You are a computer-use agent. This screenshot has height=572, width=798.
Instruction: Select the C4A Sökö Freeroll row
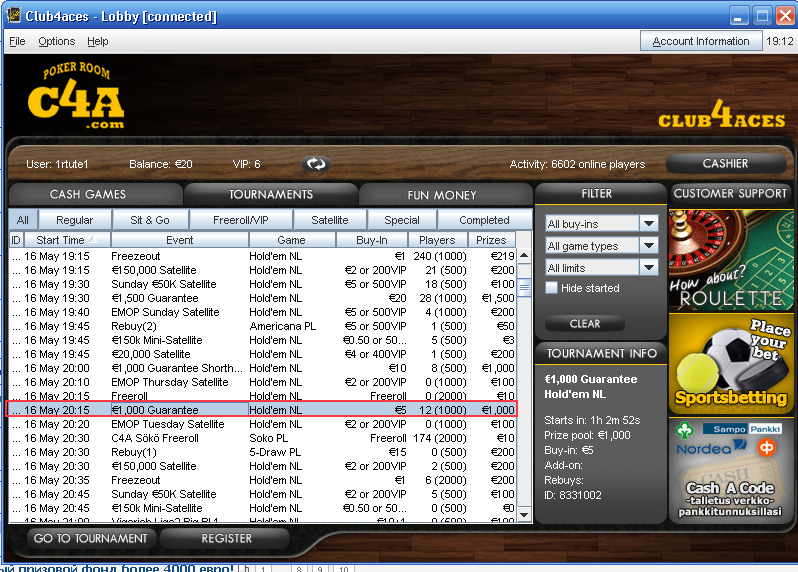pos(263,438)
